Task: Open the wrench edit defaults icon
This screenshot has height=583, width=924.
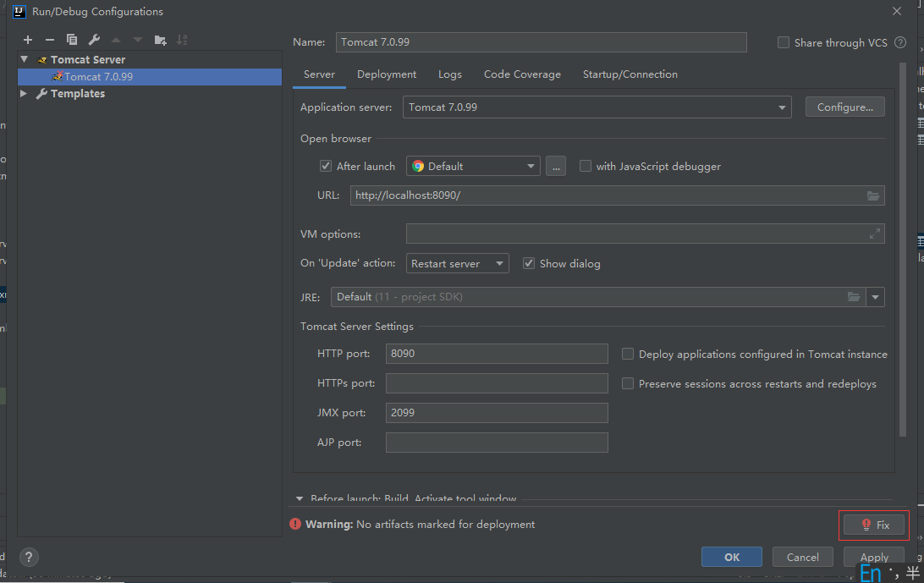Action: (x=94, y=40)
